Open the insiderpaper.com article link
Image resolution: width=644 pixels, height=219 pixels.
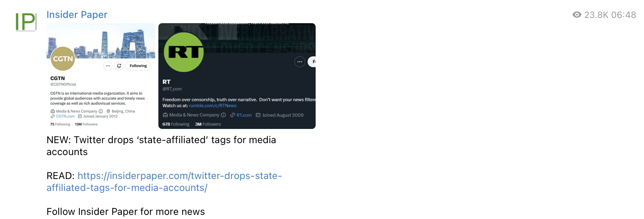tap(164, 182)
